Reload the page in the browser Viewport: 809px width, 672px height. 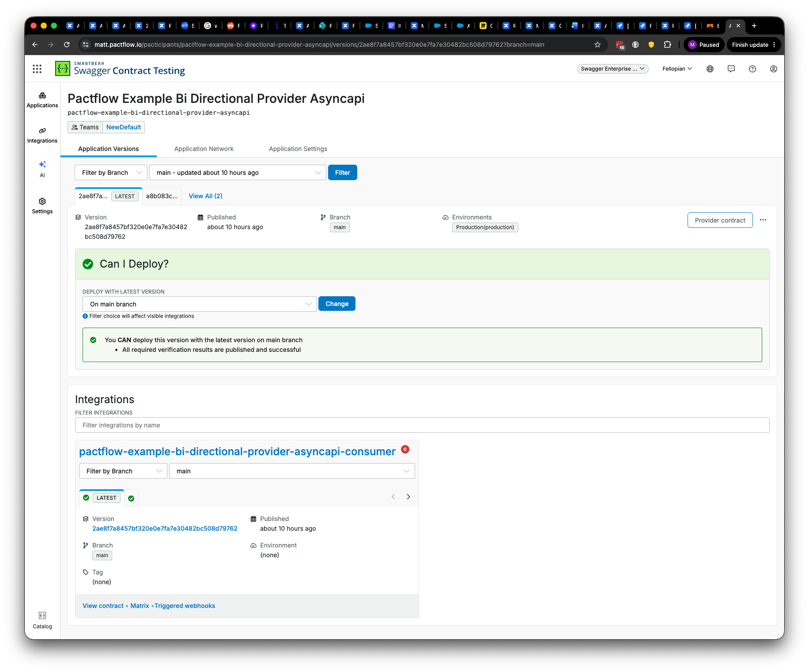coord(67,45)
